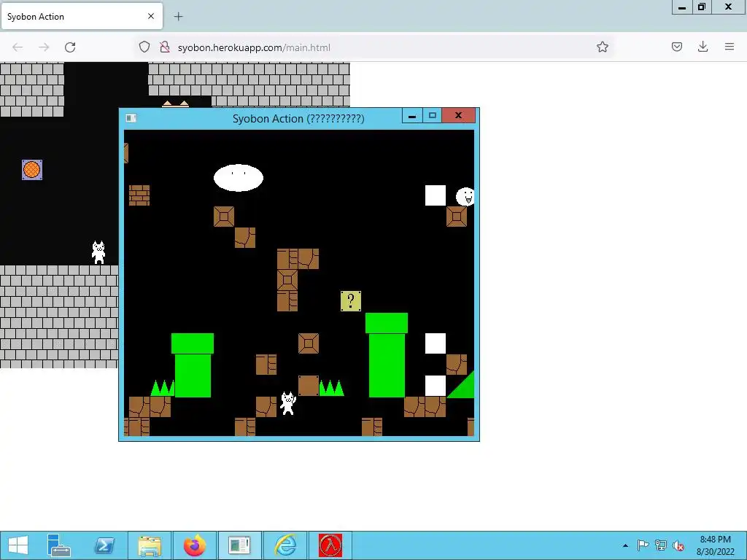The image size is (747, 560).
Task: Click the browser Forward arrow
Action: pos(44,47)
